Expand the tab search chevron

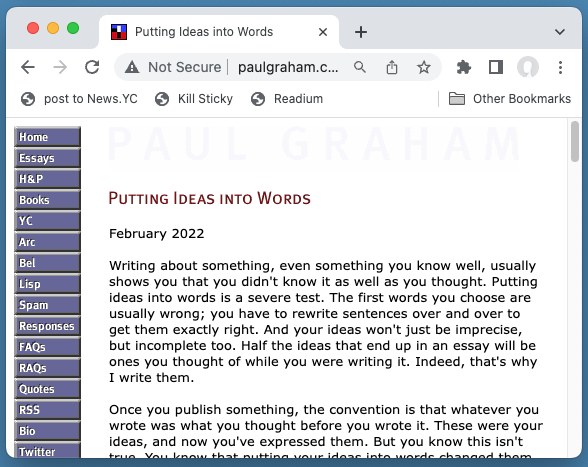(560, 32)
